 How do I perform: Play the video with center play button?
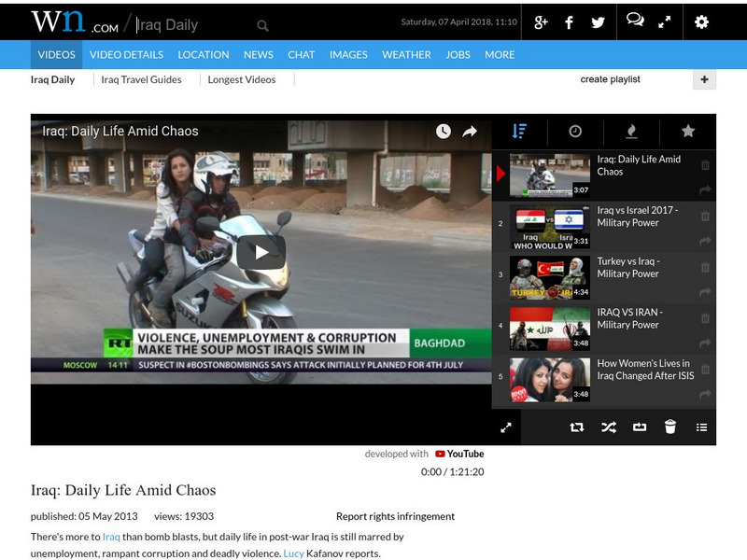261,252
